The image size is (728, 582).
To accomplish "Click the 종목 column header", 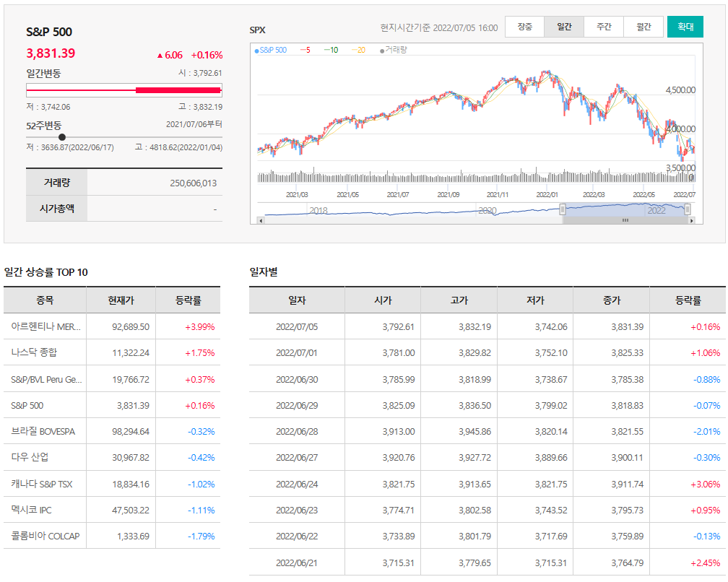I will click(45, 300).
